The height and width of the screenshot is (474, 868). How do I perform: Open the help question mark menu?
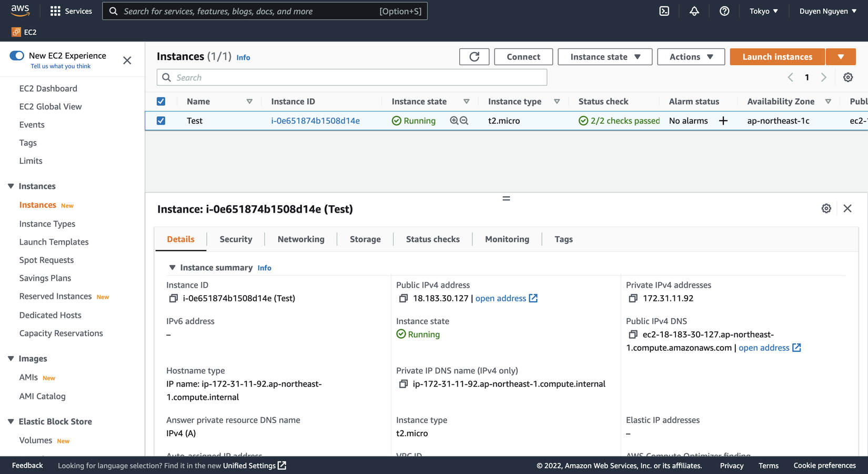pos(724,11)
